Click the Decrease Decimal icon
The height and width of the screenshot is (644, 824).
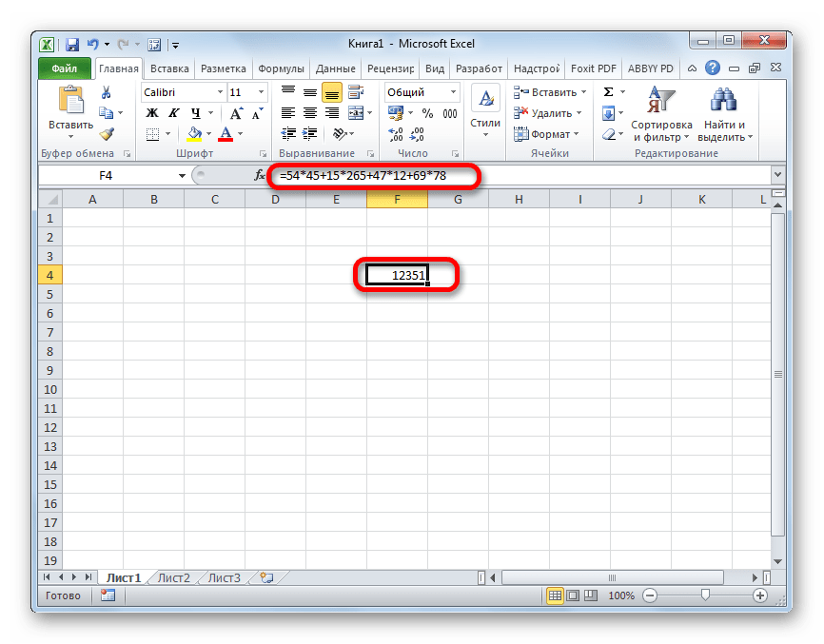point(417,134)
